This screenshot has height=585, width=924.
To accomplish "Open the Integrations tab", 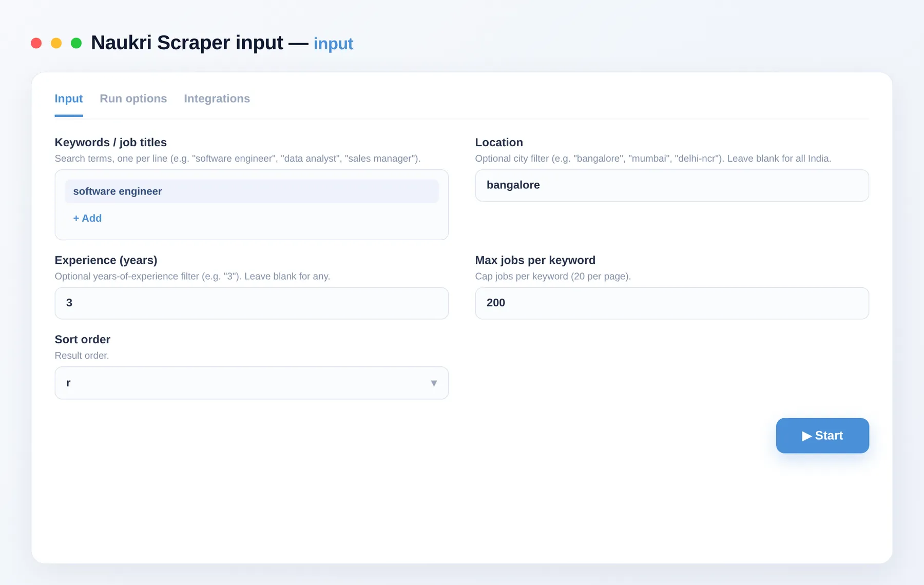I will point(217,99).
